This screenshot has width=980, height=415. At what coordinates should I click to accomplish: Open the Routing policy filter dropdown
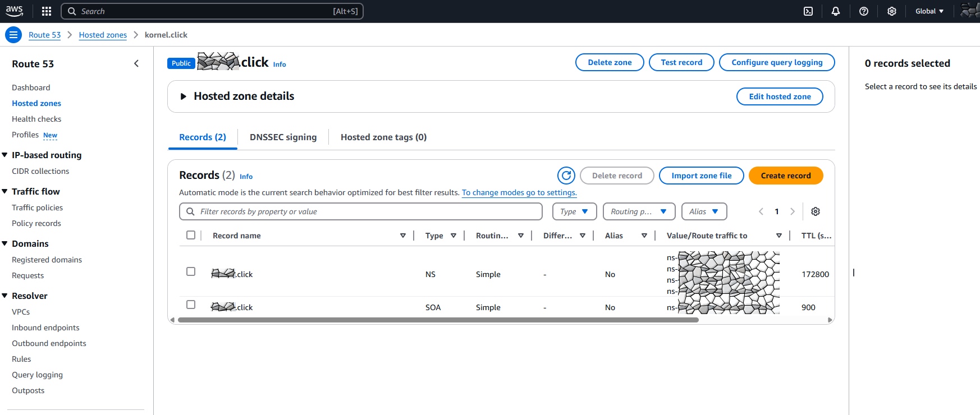(639, 211)
